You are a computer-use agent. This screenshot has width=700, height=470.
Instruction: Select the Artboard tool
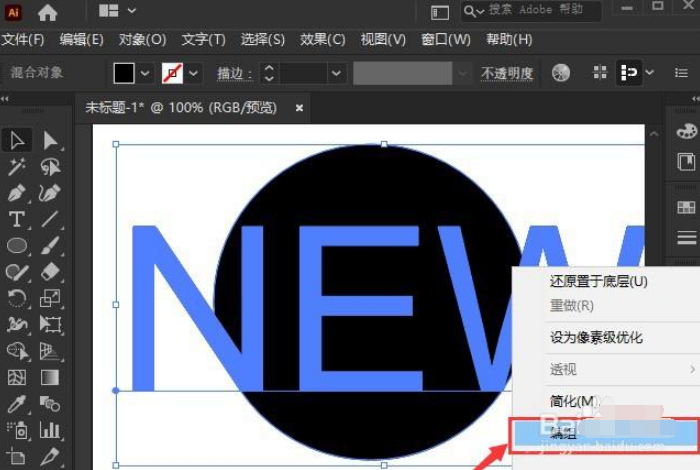[x=17, y=457]
